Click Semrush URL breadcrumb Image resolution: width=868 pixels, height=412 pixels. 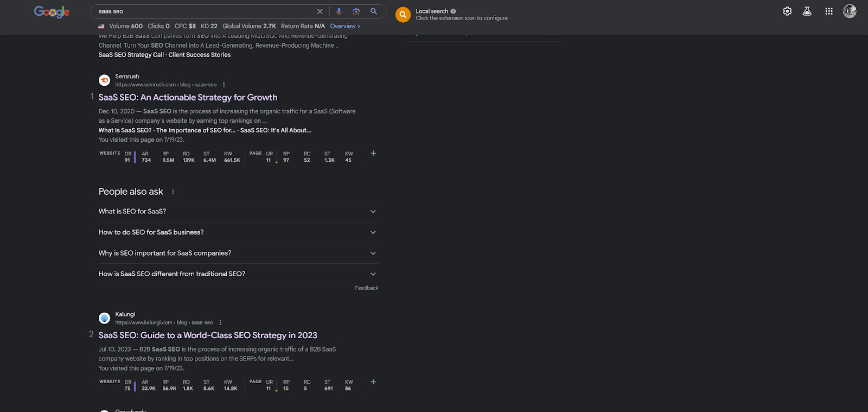[x=165, y=85]
